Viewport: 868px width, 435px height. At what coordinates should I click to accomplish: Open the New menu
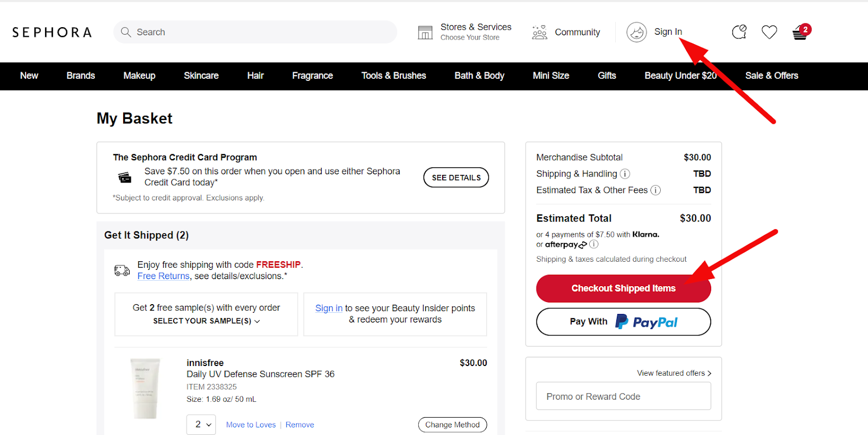coord(29,75)
